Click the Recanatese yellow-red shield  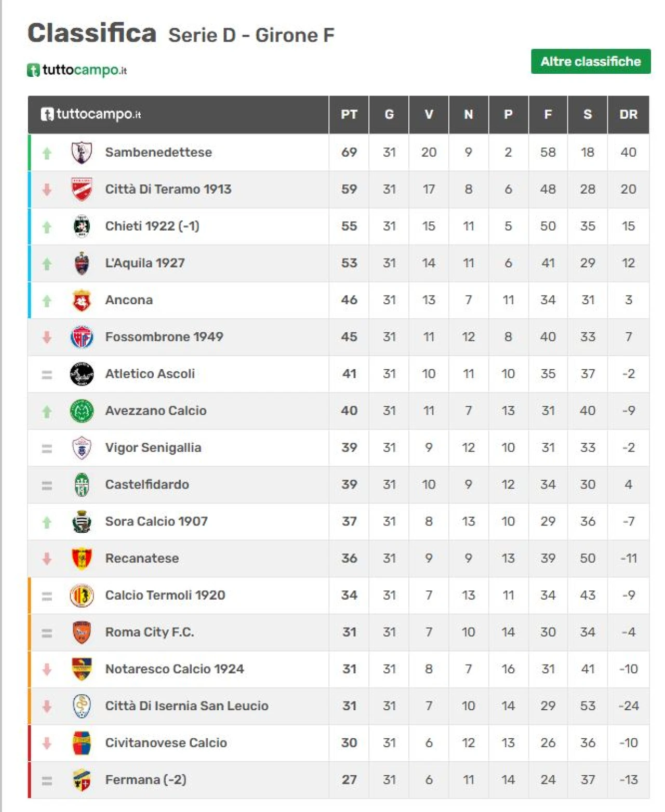click(x=82, y=559)
